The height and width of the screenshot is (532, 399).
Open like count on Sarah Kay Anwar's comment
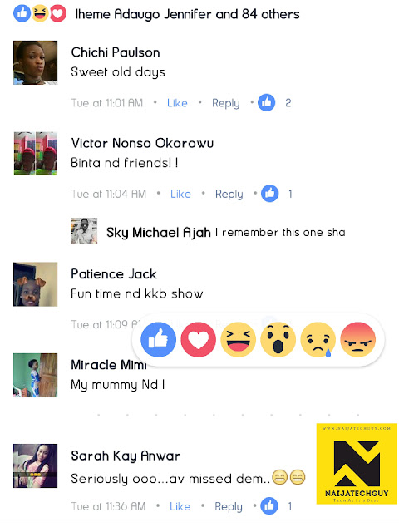pos(277,506)
